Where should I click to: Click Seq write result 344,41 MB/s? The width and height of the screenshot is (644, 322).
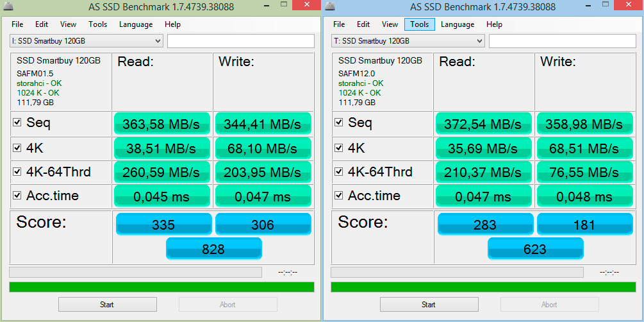263,124
